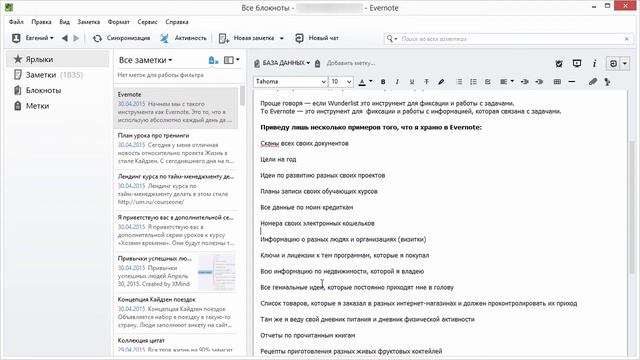This screenshot has height=360, width=640.
Task: Insert a numbered list
Action: [x=473, y=82]
